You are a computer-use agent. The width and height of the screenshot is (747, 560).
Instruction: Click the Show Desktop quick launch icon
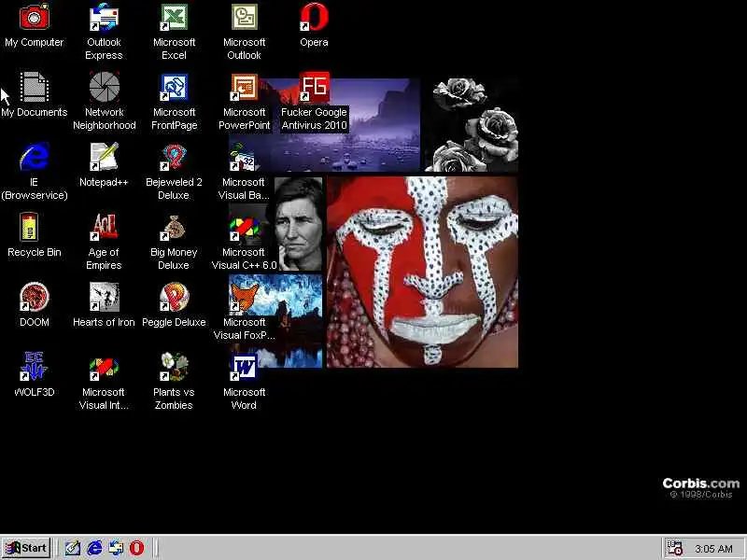pyautogui.click(x=73, y=548)
